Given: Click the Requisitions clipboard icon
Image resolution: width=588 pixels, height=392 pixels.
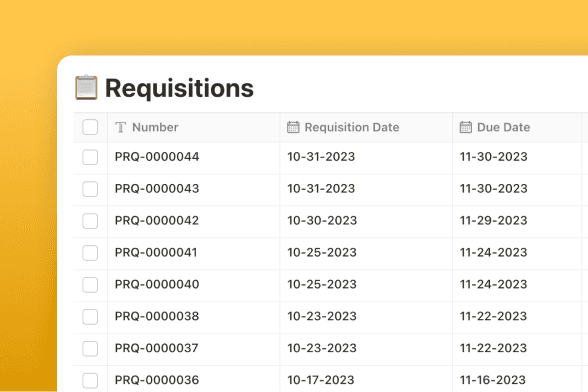Looking at the screenshot, I should click(x=86, y=88).
